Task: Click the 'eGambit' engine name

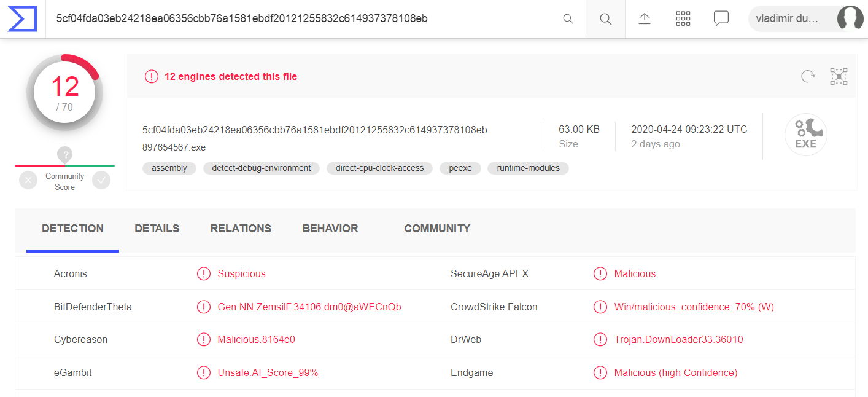Action: coord(73,372)
